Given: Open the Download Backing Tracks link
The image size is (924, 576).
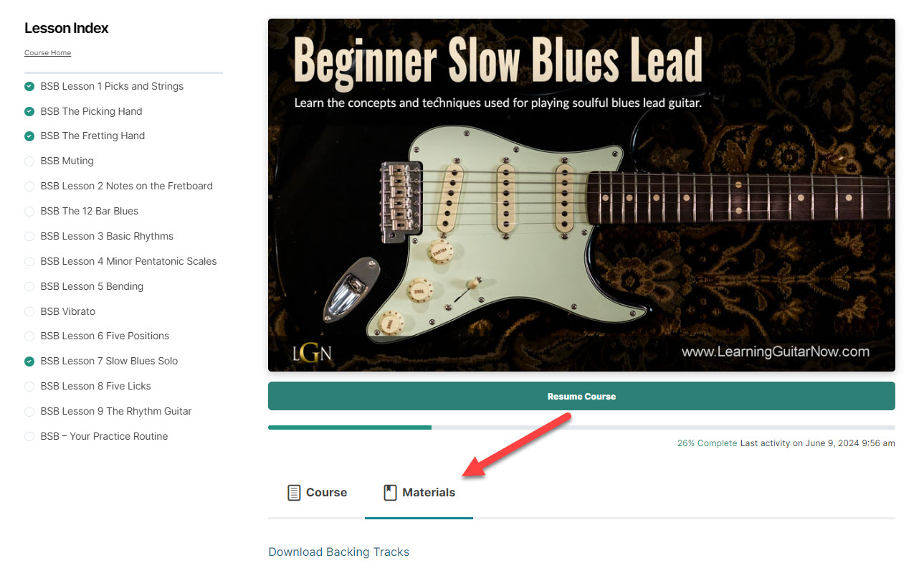Looking at the screenshot, I should click(338, 552).
